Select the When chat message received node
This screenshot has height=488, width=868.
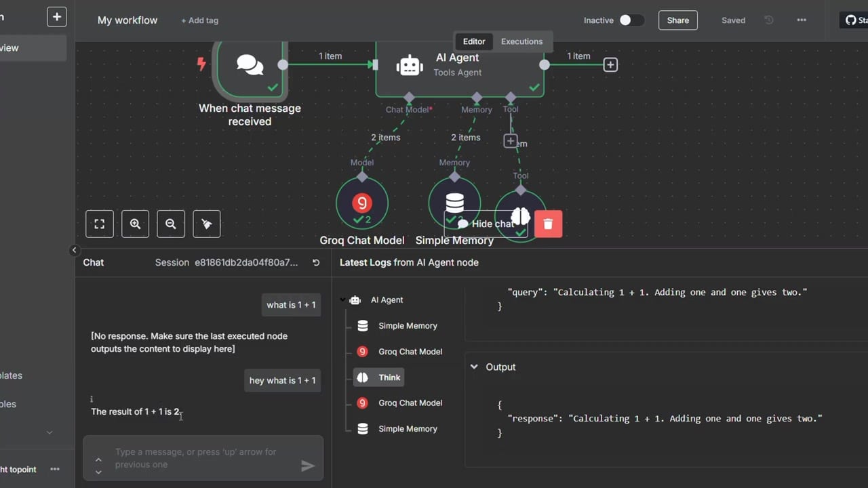250,66
